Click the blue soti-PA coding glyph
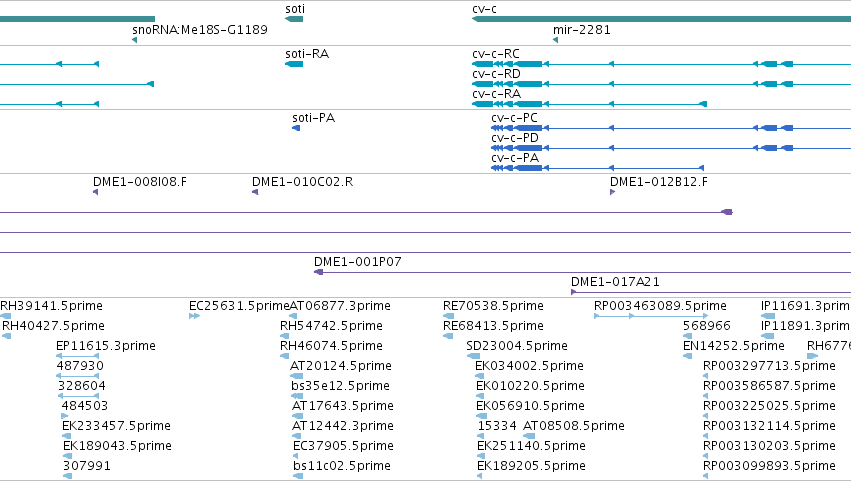Viewport: 851px width, 481px height. (296, 128)
